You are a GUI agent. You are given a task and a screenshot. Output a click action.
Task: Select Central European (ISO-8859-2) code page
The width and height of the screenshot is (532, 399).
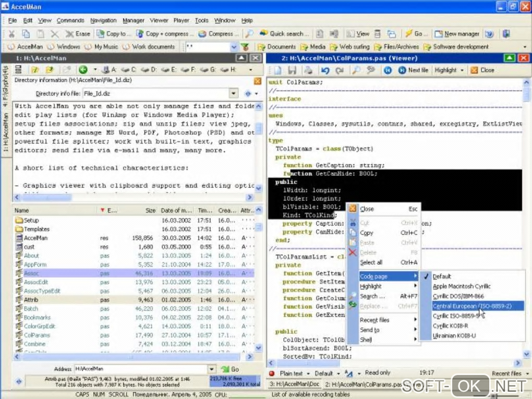click(473, 306)
